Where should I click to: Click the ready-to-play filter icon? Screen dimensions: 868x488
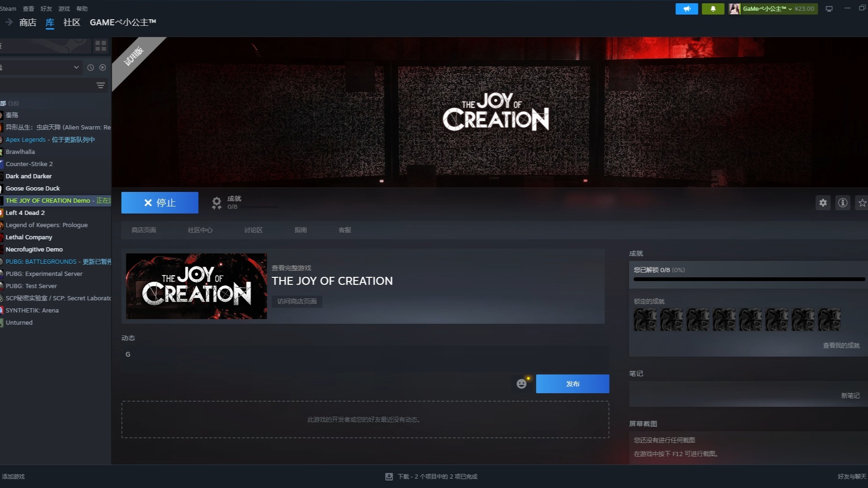[102, 68]
